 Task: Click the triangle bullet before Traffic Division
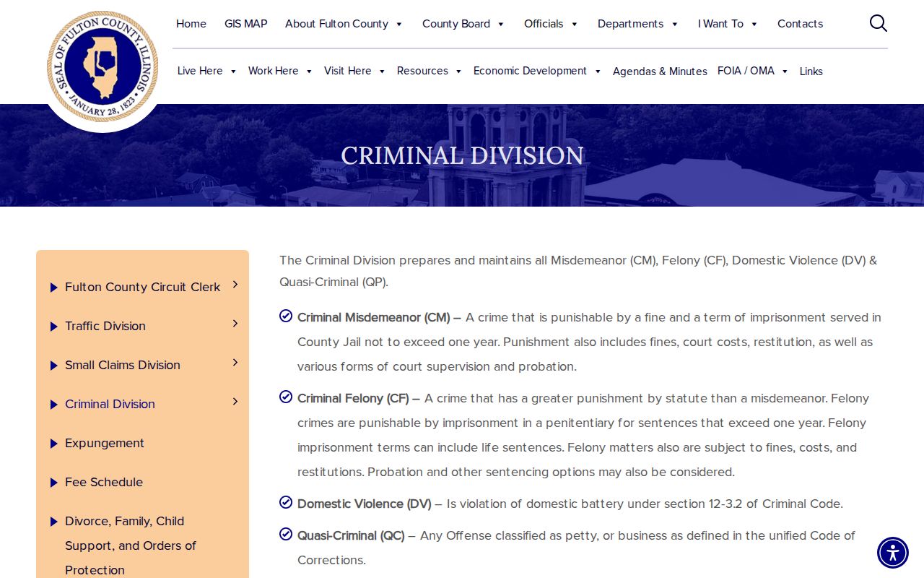pyautogui.click(x=54, y=327)
